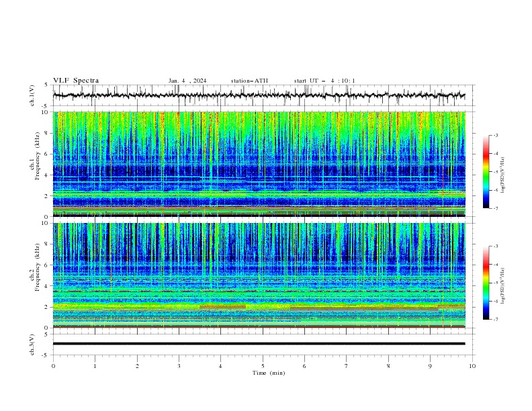Screen dimensions: 532x411
Task: Click the "ch.3(V)" axis label
Action: click(32, 345)
